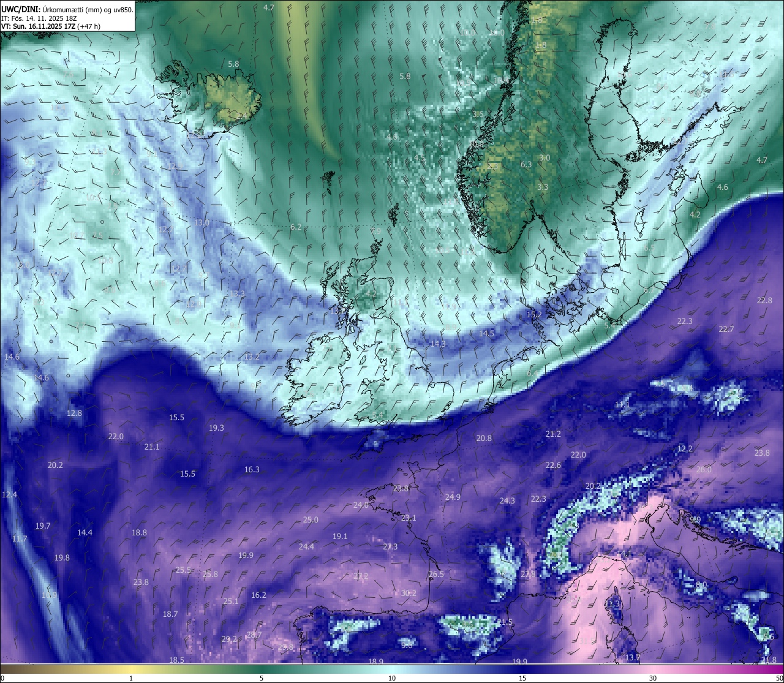
Task: Click the map value 26.0 on the map
Action: [x=704, y=469]
